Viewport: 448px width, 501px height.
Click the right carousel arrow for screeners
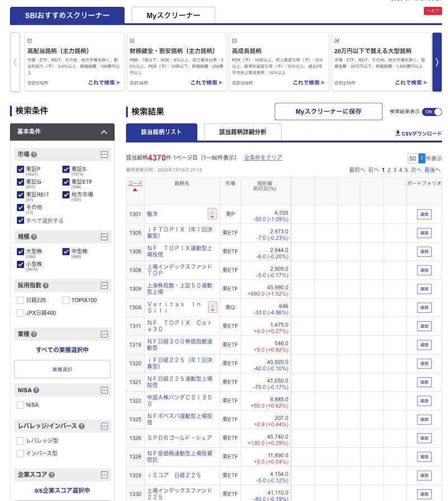(437, 62)
